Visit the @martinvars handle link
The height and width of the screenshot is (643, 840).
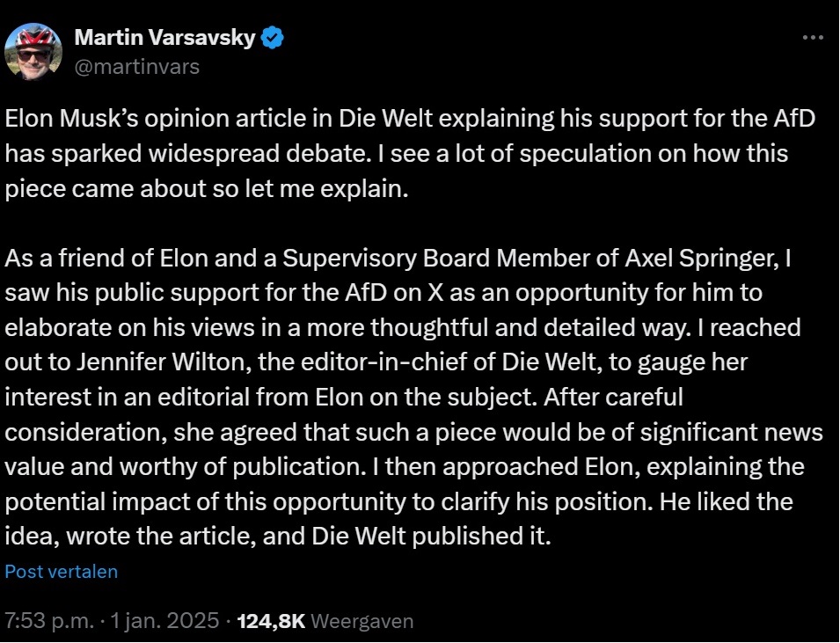137,67
